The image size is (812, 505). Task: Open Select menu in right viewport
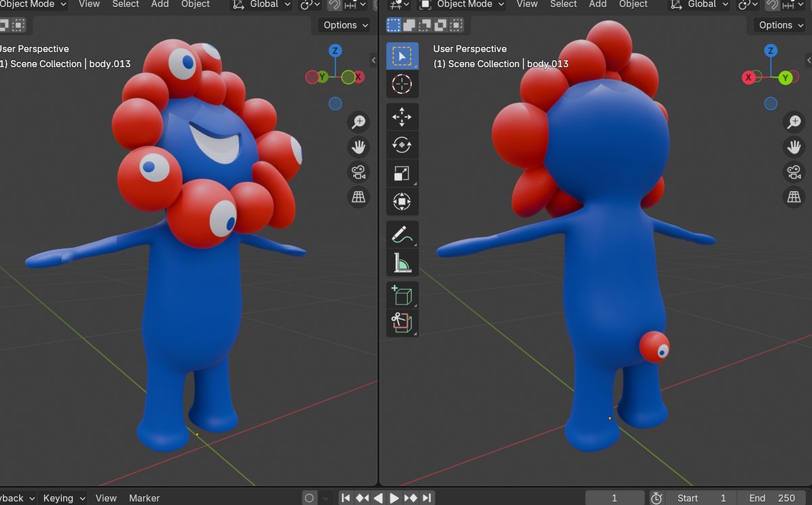tap(564, 5)
